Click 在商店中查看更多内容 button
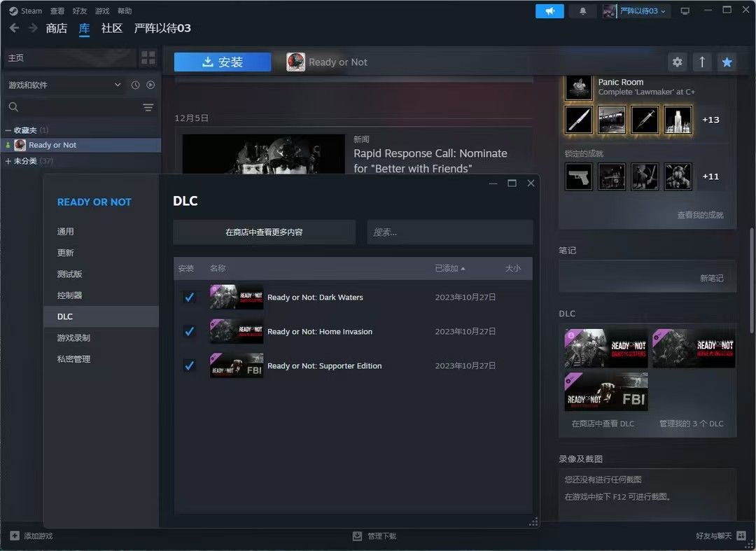 tap(264, 232)
